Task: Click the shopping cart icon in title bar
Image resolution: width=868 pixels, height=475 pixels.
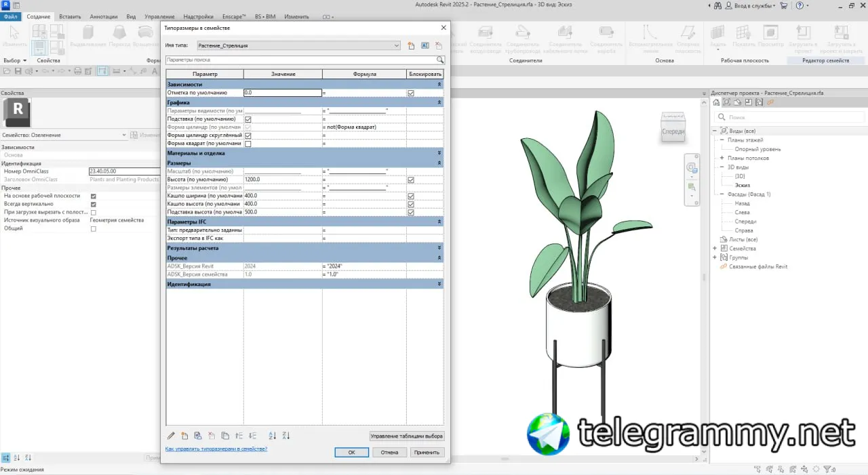Action: click(x=784, y=5)
